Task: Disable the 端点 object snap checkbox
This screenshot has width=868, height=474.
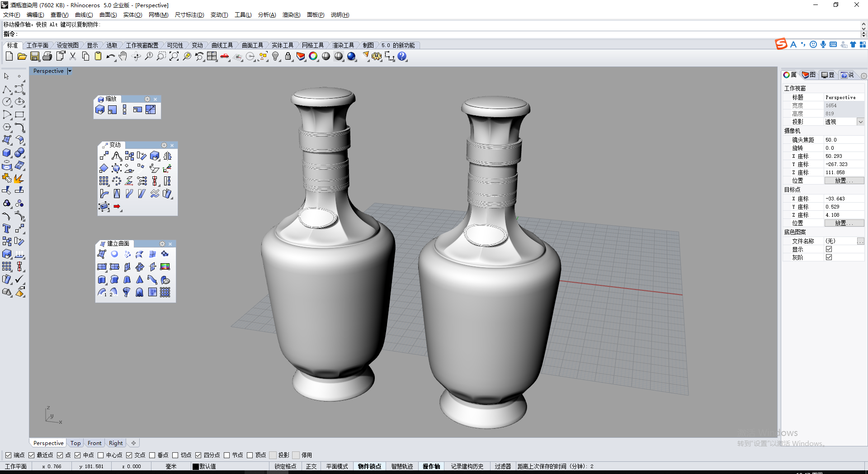Action: point(9,455)
